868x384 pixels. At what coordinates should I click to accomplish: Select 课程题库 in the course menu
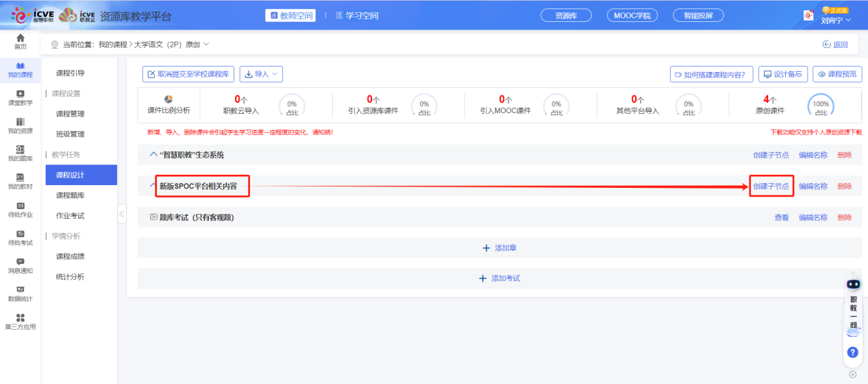70,195
